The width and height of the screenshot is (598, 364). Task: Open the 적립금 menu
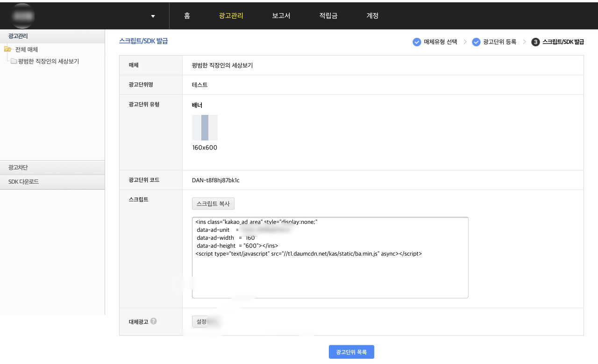pos(328,16)
